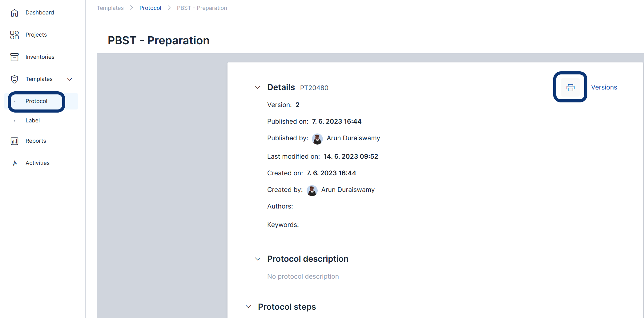Open Reports from the sidebar
This screenshot has height=318, width=644.
[36, 141]
